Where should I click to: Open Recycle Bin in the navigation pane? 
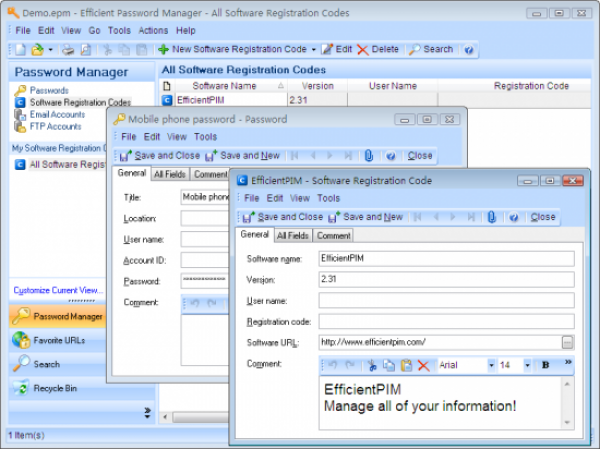click(x=56, y=388)
